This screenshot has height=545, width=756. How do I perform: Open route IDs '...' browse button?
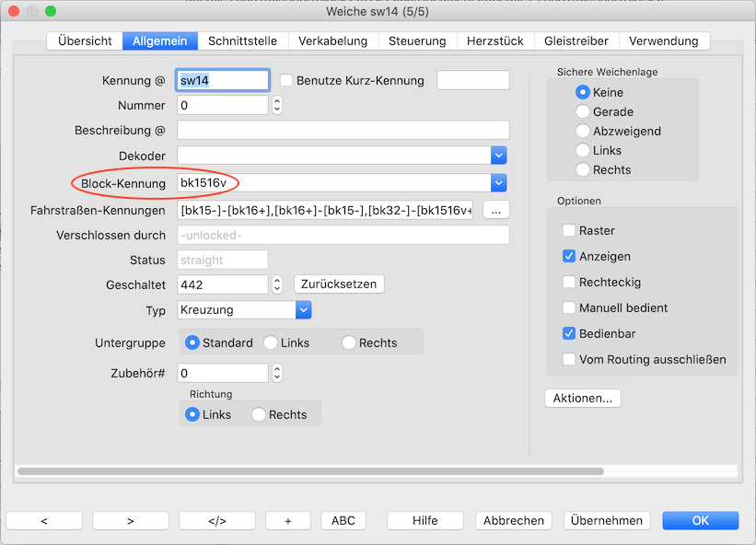click(495, 210)
